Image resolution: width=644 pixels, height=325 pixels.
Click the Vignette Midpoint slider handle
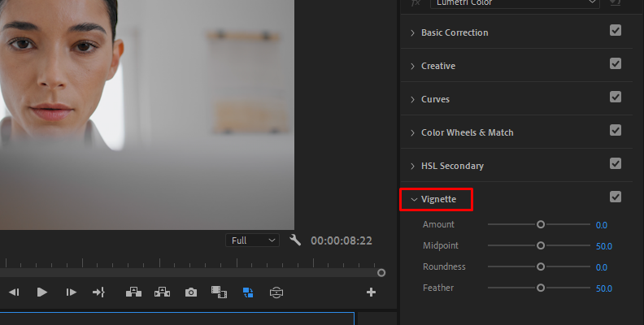pos(541,245)
